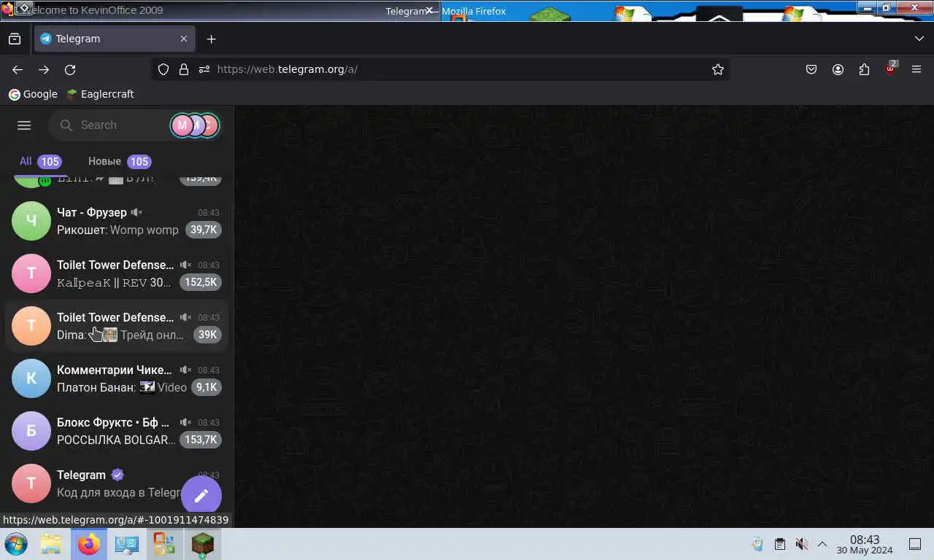Viewport: 934px width, 560px height.
Task: Open the story avatars next to search
Action: tap(195, 125)
